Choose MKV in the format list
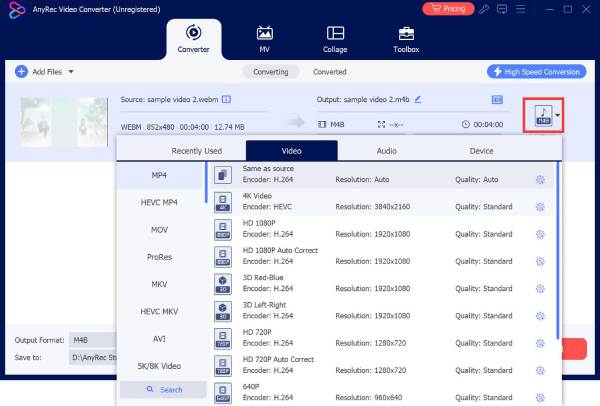The image size is (600, 406). point(159,284)
